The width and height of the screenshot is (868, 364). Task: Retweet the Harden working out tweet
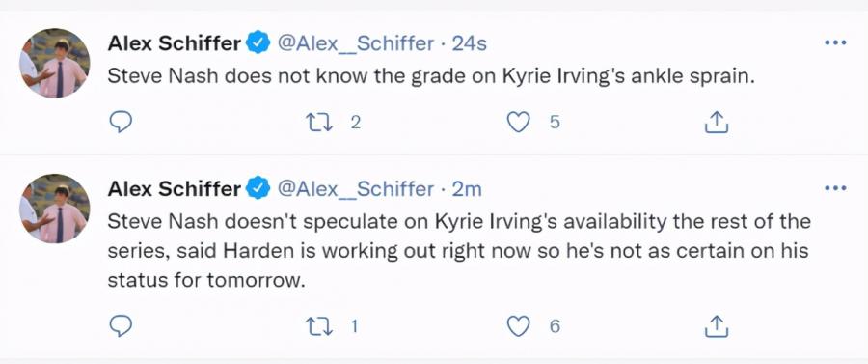[x=320, y=325]
